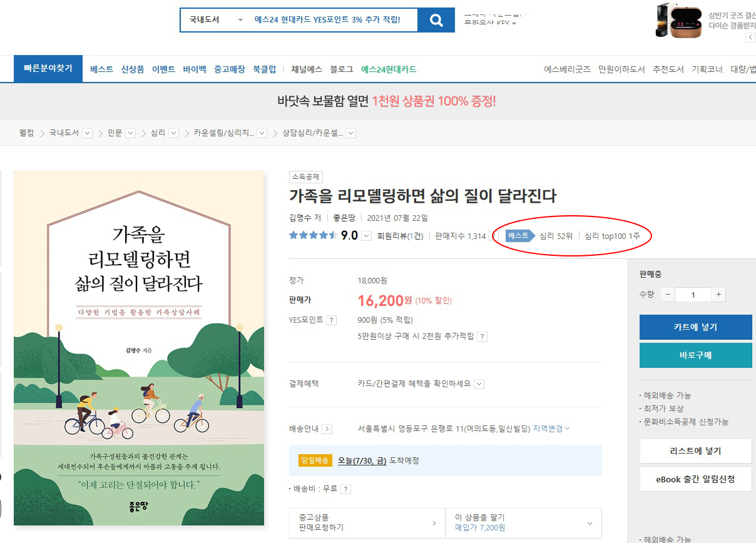
Task: Click the 판매지수 1,314 text
Action: pyautogui.click(x=461, y=236)
